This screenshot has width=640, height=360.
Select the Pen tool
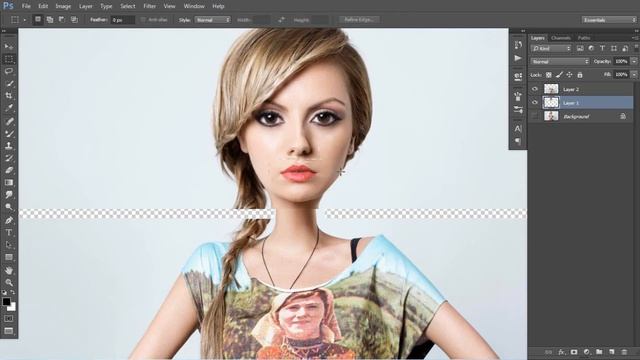point(9,220)
